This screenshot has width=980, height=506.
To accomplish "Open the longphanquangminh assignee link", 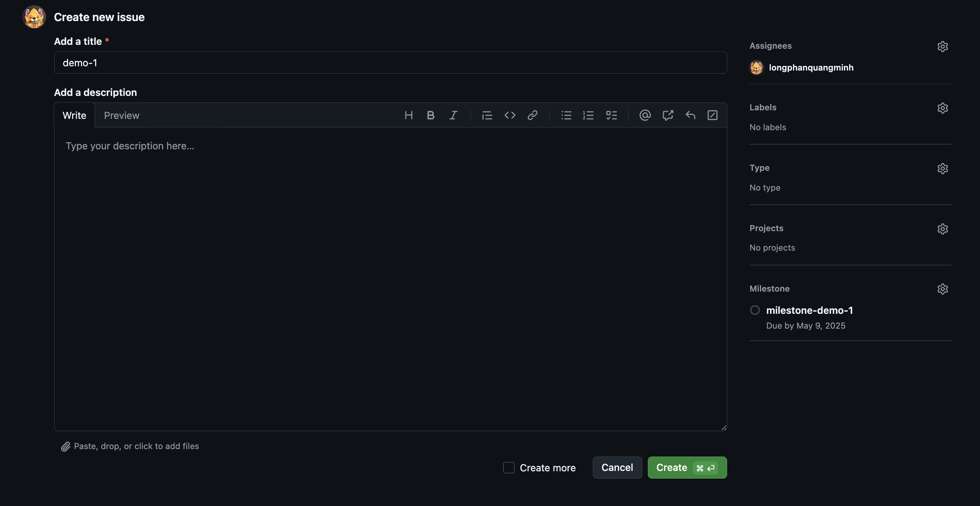I will (x=811, y=67).
